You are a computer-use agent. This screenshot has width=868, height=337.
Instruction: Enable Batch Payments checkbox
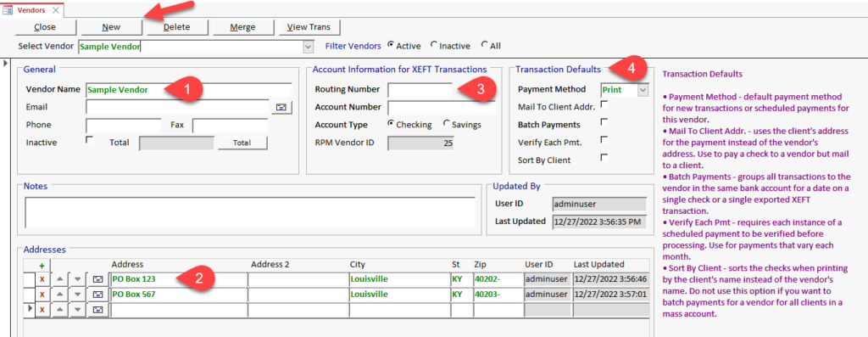[604, 122]
